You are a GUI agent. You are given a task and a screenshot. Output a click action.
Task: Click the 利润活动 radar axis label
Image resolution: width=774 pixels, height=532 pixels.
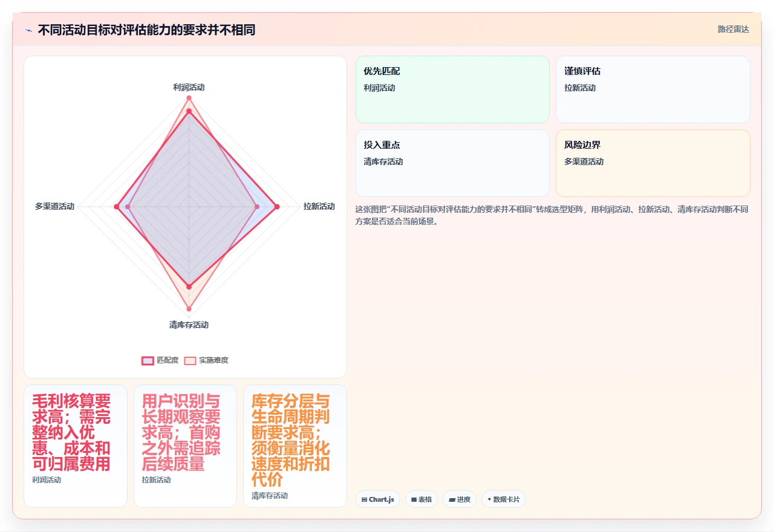pyautogui.click(x=189, y=87)
